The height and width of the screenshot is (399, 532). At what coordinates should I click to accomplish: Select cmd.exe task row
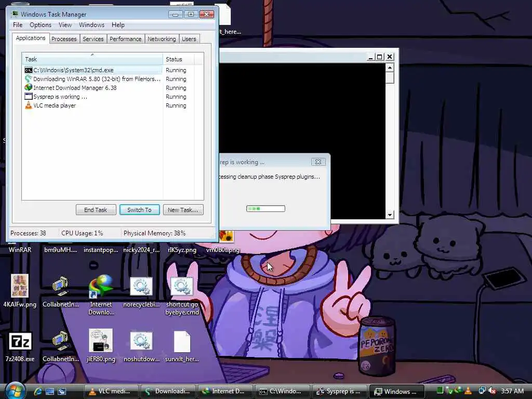[92, 70]
